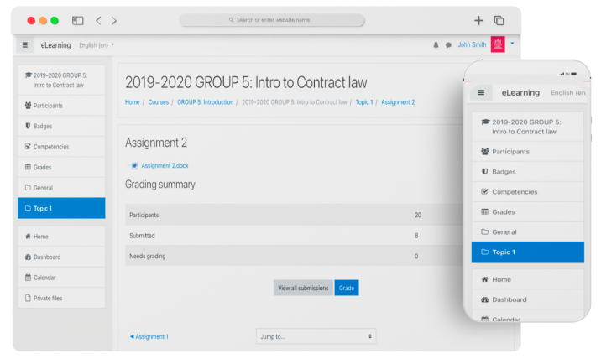Open a new tab with plus icon
This screenshot has width=601, height=364.
[x=478, y=20]
